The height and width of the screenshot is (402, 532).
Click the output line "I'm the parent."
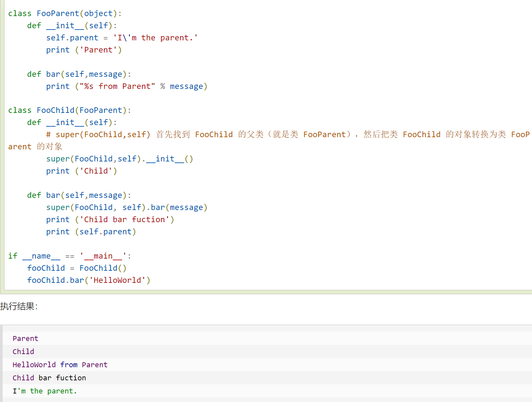(x=45, y=391)
